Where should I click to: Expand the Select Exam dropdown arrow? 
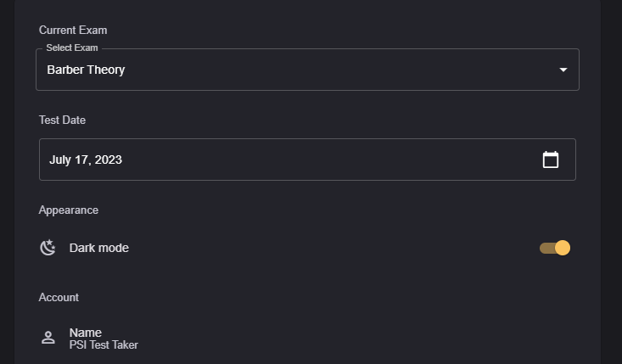tap(563, 70)
